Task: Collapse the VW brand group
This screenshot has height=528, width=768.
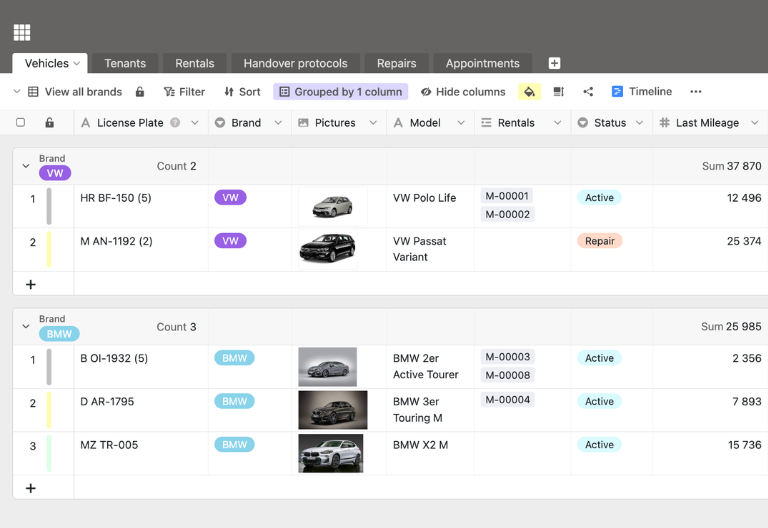Action: coord(26,166)
